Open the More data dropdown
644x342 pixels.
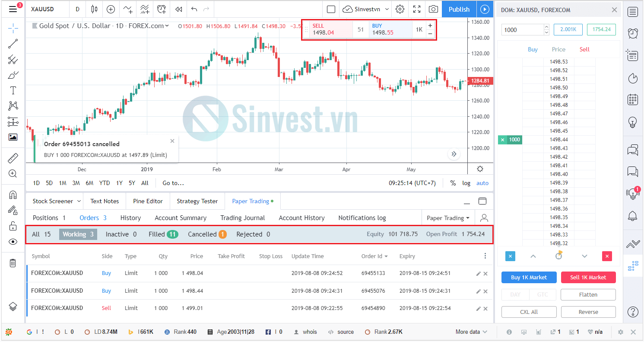[x=471, y=332]
